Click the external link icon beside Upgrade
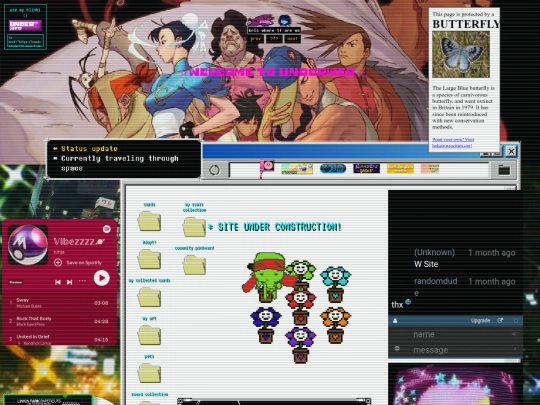This screenshot has height=405, width=540. [500, 321]
